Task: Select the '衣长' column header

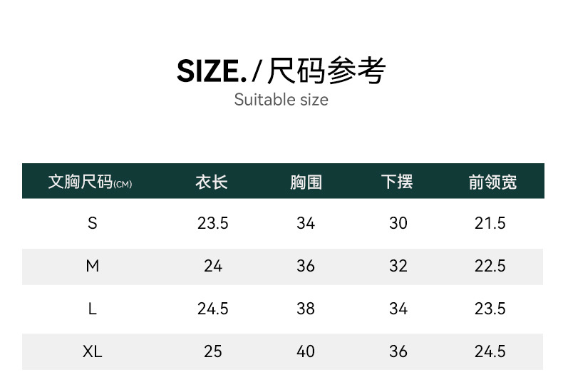Action: click(212, 182)
